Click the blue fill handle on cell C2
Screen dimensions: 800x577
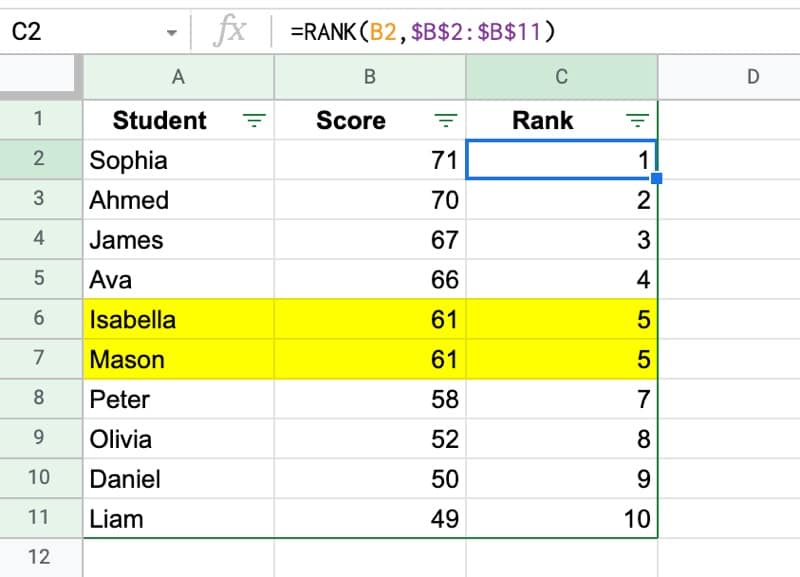[x=657, y=177]
